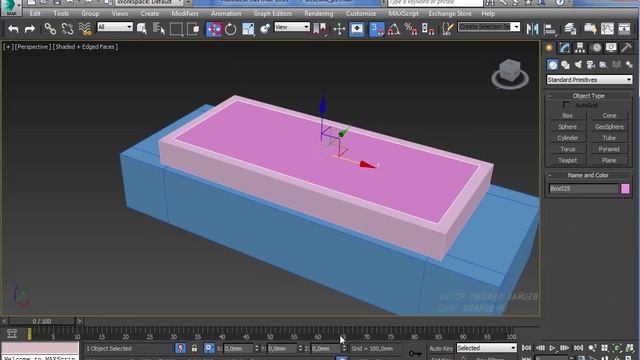The image size is (640, 360).
Task: Click the Redo arrow icon
Action: (x=29, y=29)
